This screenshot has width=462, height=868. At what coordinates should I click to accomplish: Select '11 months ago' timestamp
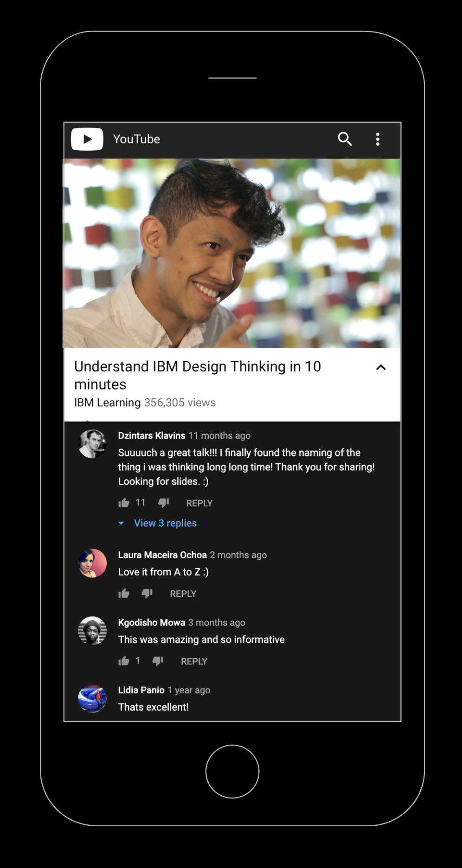219,435
